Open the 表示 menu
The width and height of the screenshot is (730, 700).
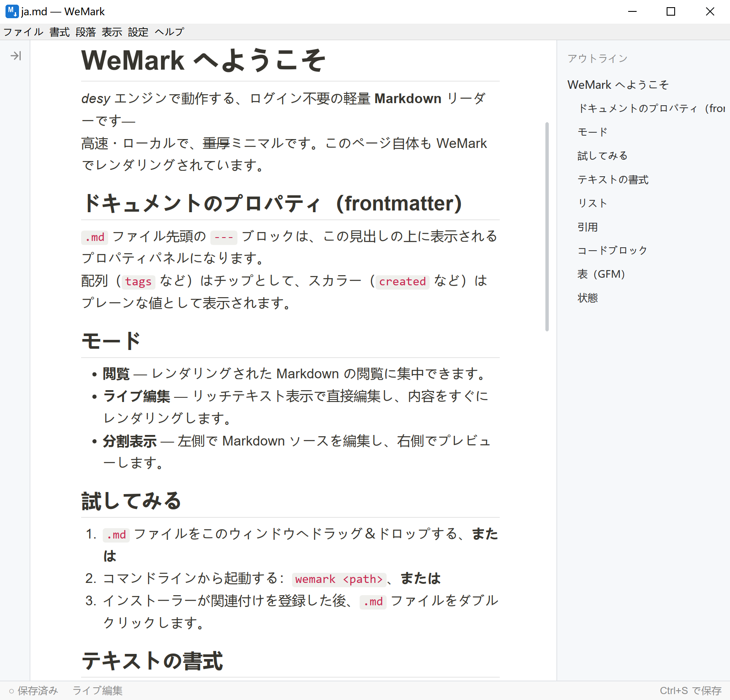(112, 32)
